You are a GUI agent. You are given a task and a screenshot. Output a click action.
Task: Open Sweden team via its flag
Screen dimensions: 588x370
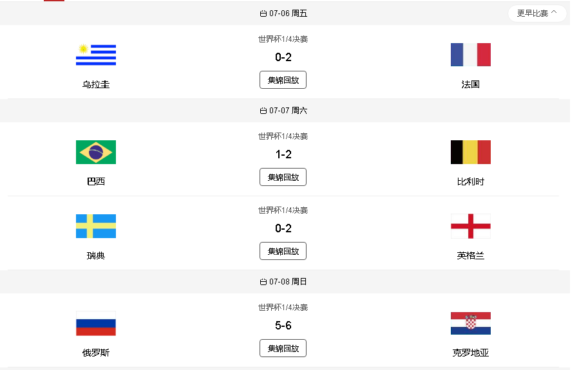95,227
